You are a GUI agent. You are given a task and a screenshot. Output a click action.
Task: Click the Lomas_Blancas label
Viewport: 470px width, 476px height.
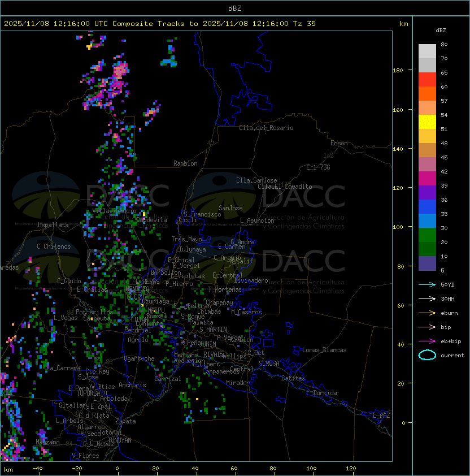(x=324, y=350)
